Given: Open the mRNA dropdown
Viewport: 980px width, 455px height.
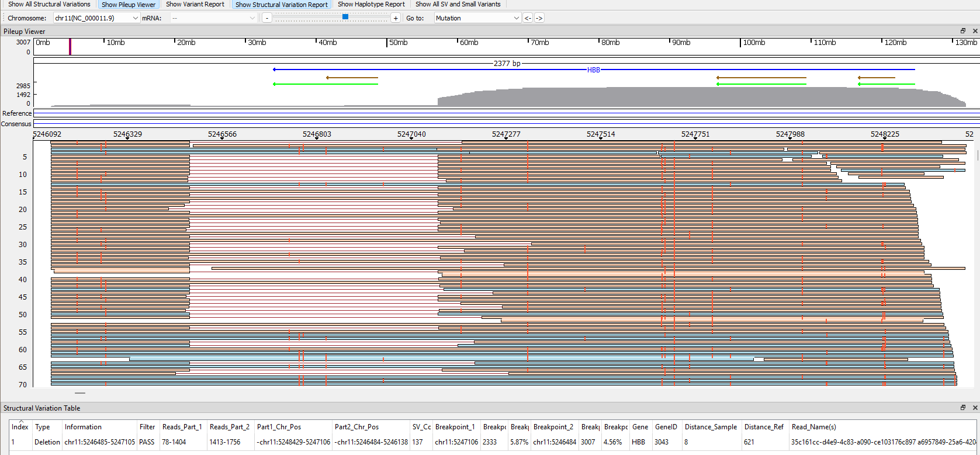Looking at the screenshot, I should pyautogui.click(x=213, y=18).
